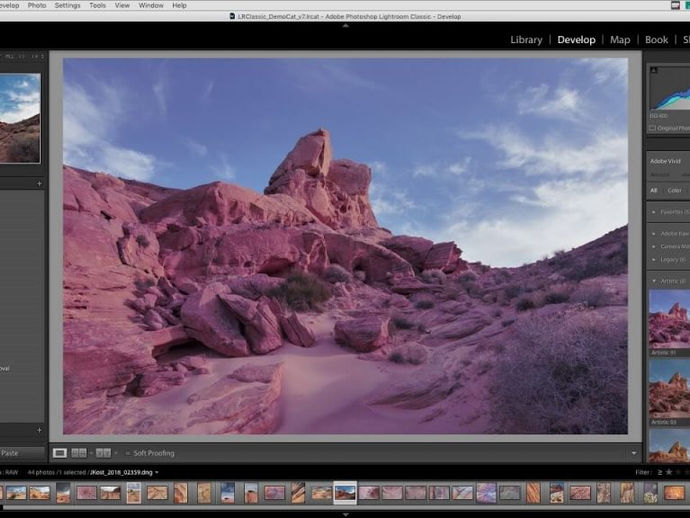
Task: Click the first star in Filter bar
Action: [x=669, y=472]
